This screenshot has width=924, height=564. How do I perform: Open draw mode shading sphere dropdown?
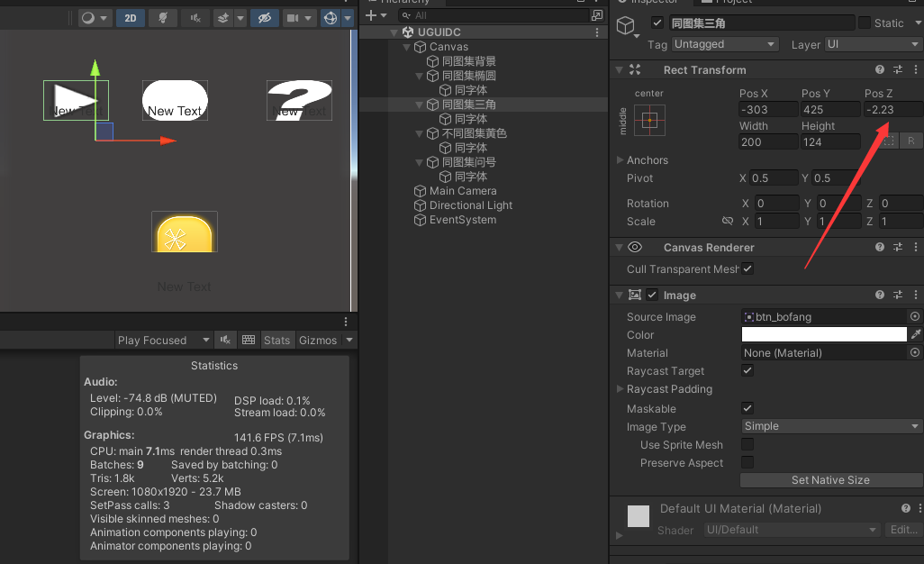point(95,18)
